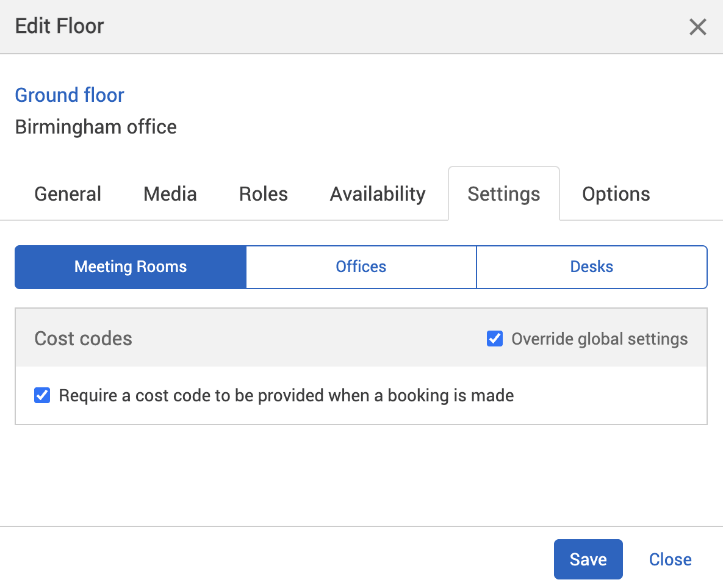This screenshot has height=588, width=723.
Task: Disable requiring a cost code for bookings
Action: 41,395
